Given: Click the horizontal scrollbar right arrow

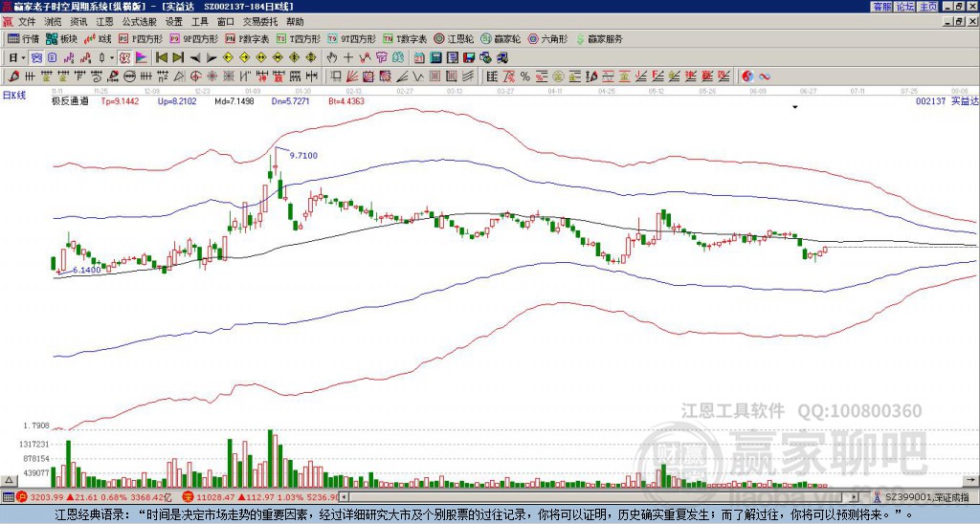Looking at the screenshot, I should 855,497.
